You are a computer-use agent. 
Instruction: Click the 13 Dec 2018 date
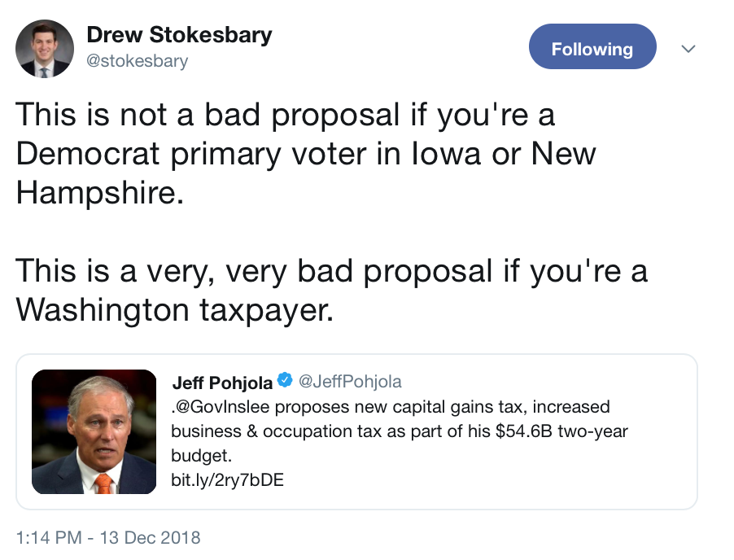coord(150,537)
